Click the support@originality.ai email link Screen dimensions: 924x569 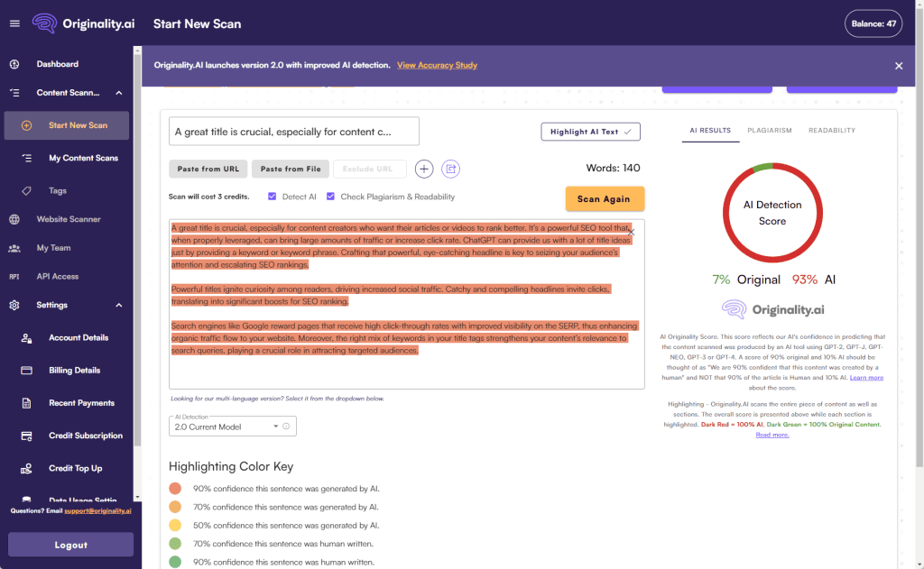pyautogui.click(x=97, y=510)
